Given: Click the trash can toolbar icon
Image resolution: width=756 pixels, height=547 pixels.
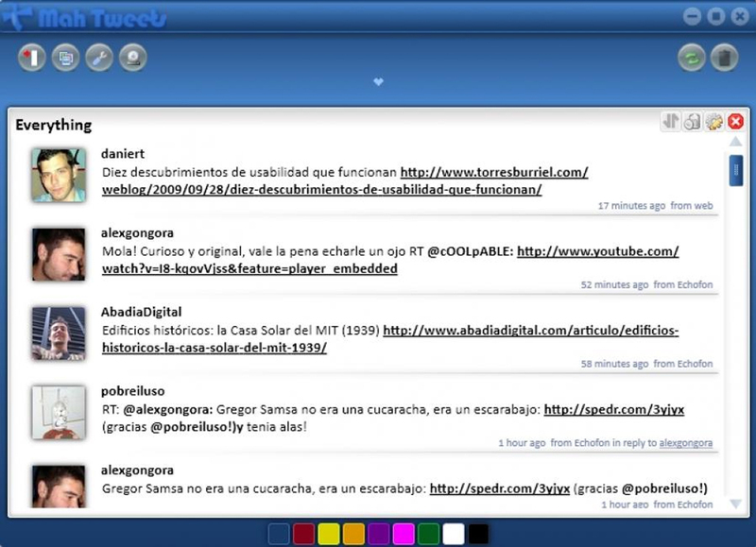Looking at the screenshot, I should point(724,58).
